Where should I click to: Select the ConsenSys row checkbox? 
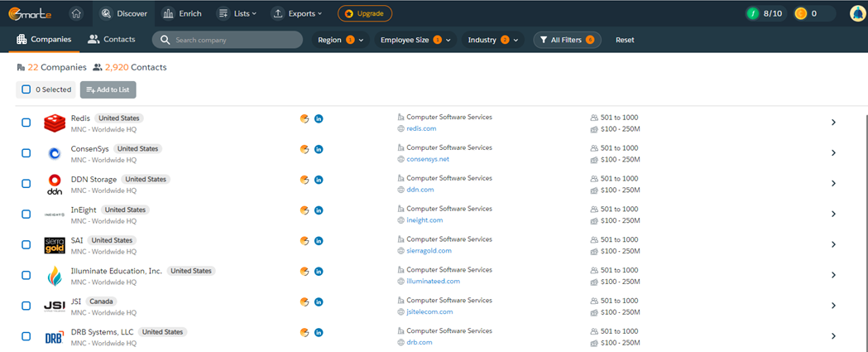coord(26,153)
